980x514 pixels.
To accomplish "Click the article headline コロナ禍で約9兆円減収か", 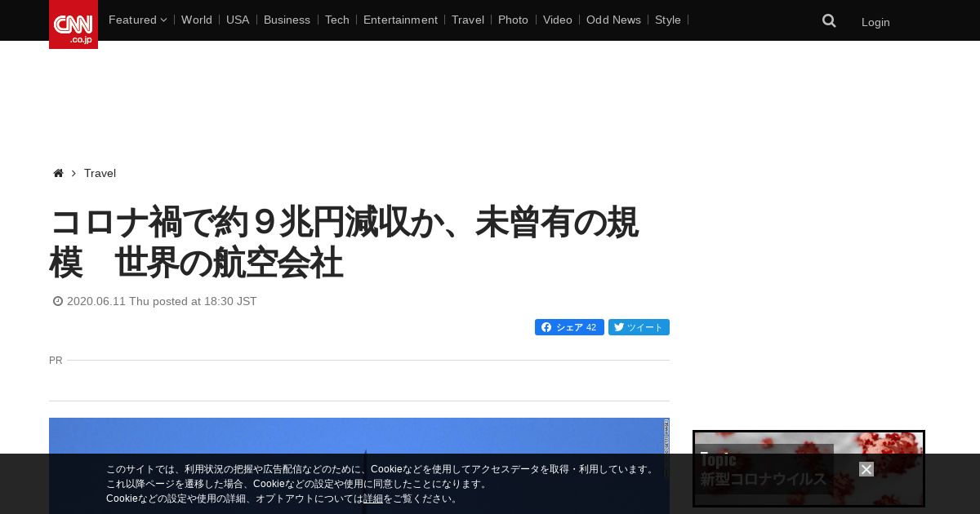I will (x=344, y=242).
